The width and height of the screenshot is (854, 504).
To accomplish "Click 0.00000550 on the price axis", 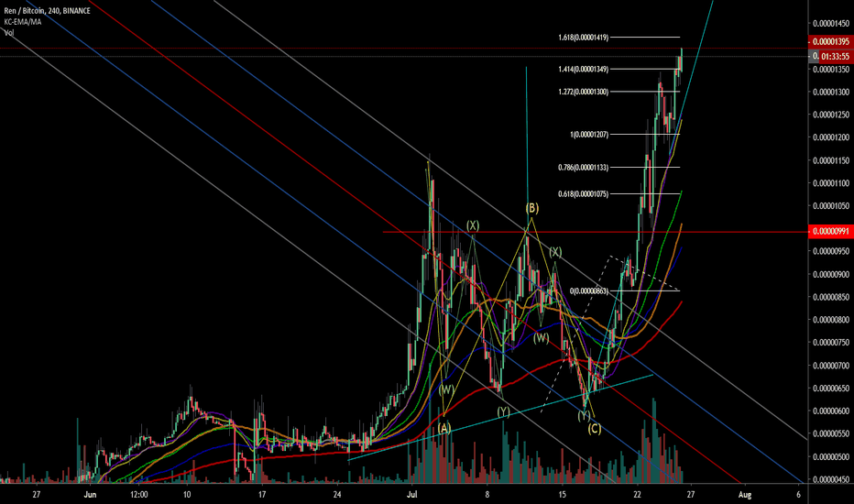I will coord(830,433).
